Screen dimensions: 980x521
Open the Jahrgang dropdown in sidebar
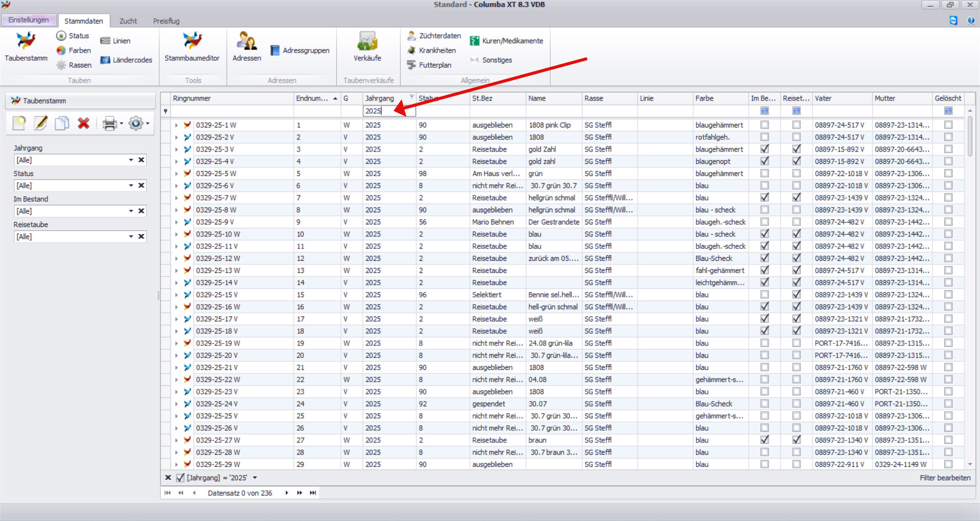(x=131, y=160)
